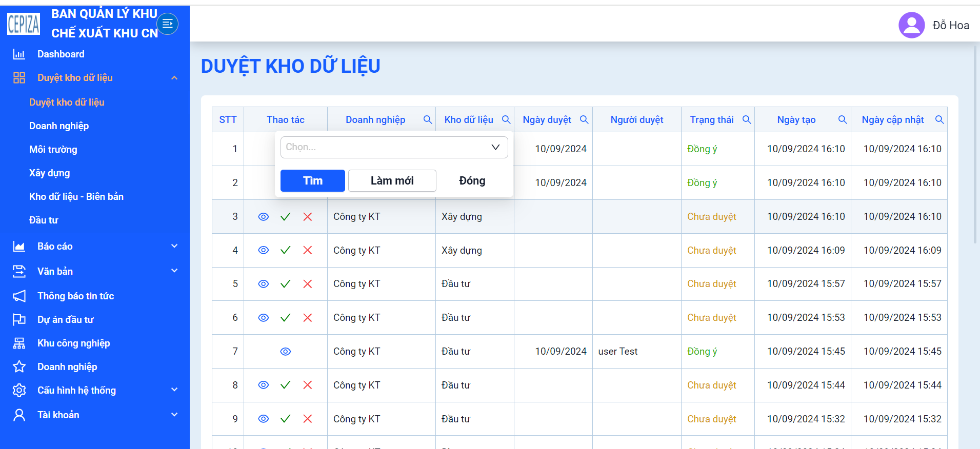Open Đỗ Hoa user avatar
The image size is (980, 449).
click(x=912, y=25)
